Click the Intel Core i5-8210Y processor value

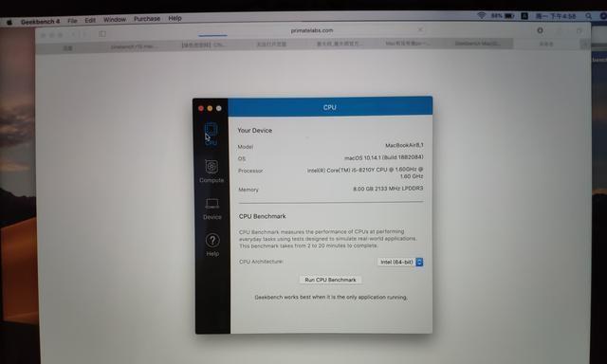pyautogui.click(x=365, y=173)
